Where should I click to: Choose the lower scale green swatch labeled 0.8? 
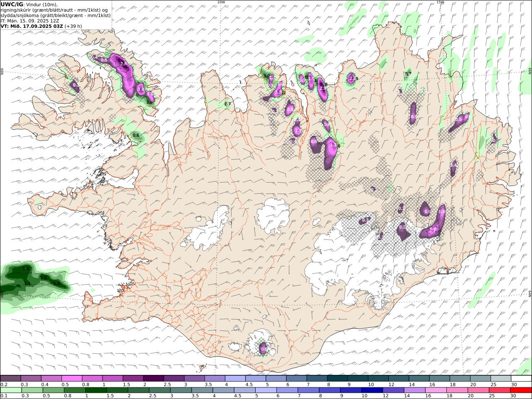[75, 390]
